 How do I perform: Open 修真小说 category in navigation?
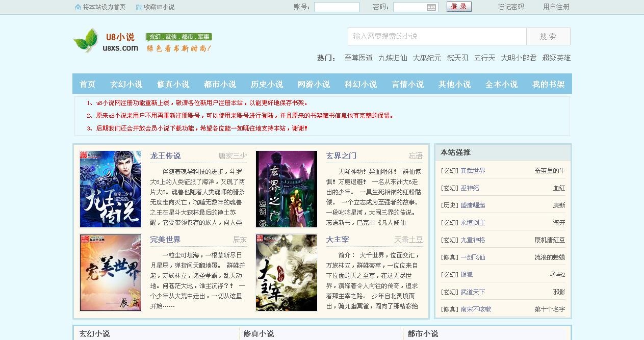[173, 84]
